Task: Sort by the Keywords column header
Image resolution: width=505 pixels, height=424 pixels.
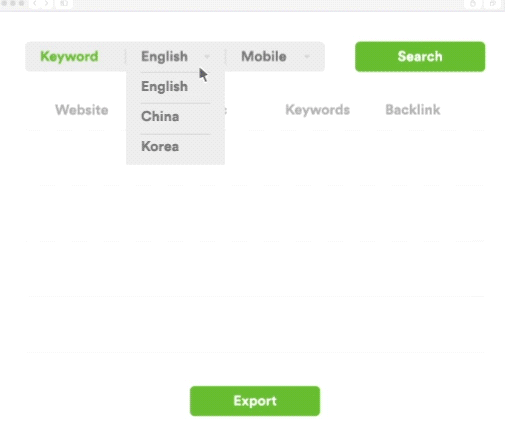Action: [318, 110]
